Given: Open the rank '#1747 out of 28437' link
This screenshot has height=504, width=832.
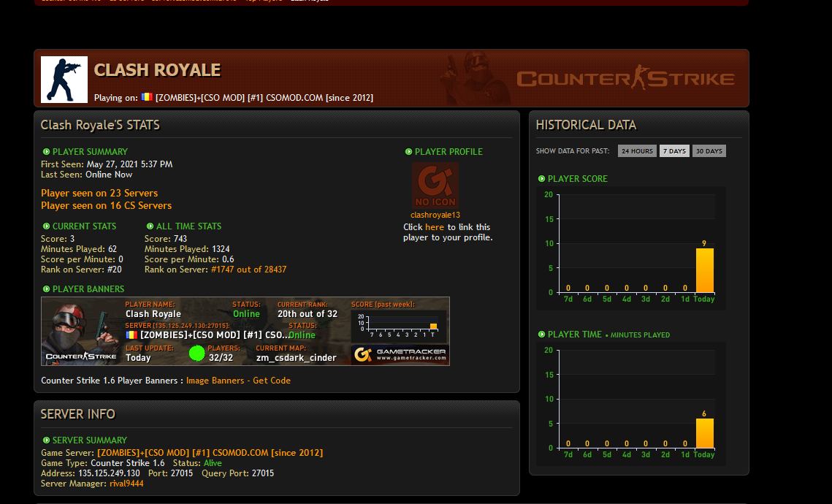Looking at the screenshot, I should click(248, 270).
